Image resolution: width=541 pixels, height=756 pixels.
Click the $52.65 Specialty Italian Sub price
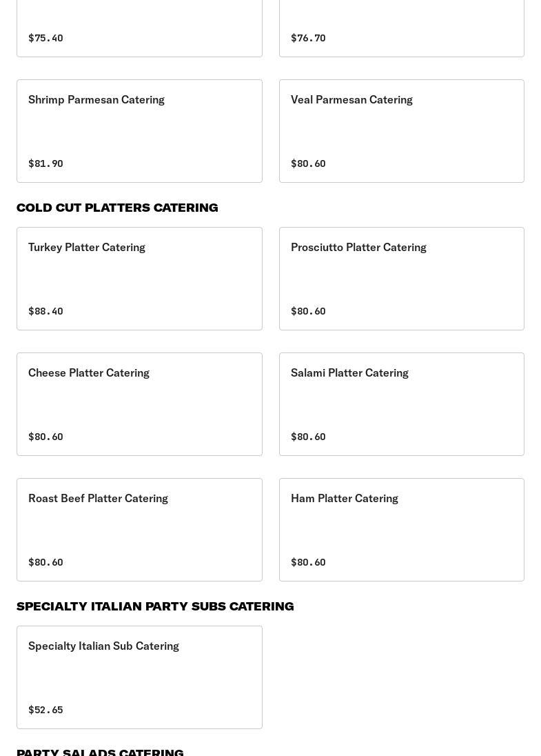pos(45,710)
